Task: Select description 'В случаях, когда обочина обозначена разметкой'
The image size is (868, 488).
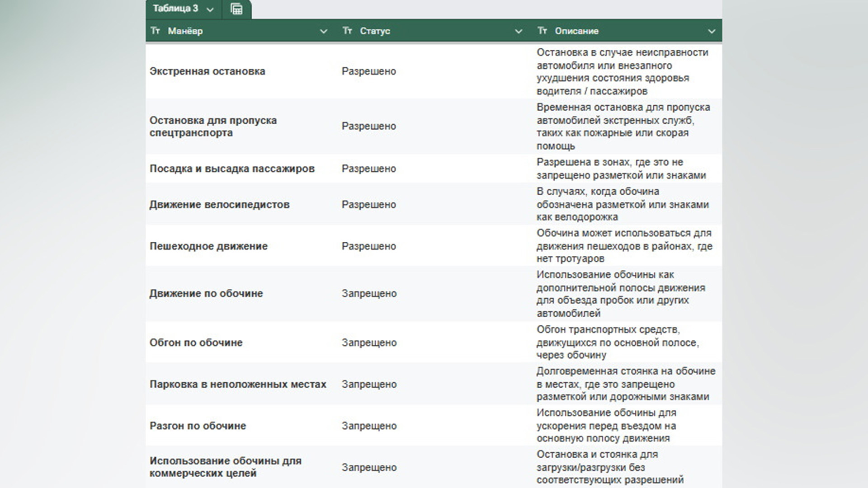Action: tap(623, 204)
